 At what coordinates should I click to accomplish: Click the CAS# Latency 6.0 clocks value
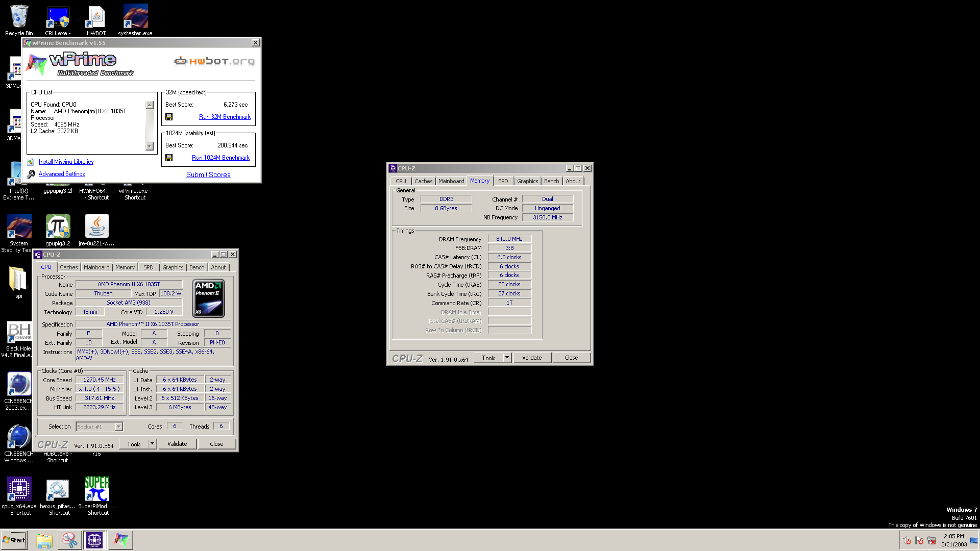pyautogui.click(x=509, y=257)
